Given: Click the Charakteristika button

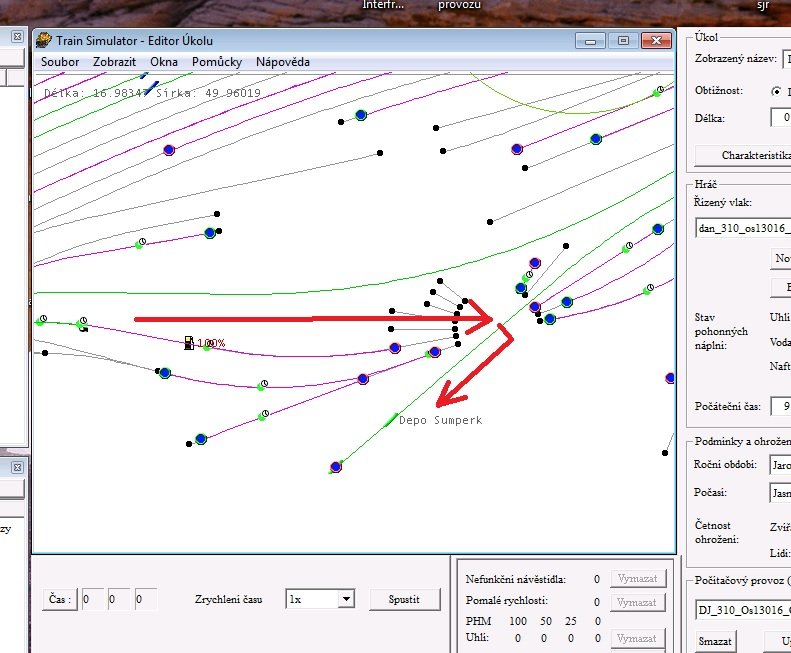Looking at the screenshot, I should [743, 155].
